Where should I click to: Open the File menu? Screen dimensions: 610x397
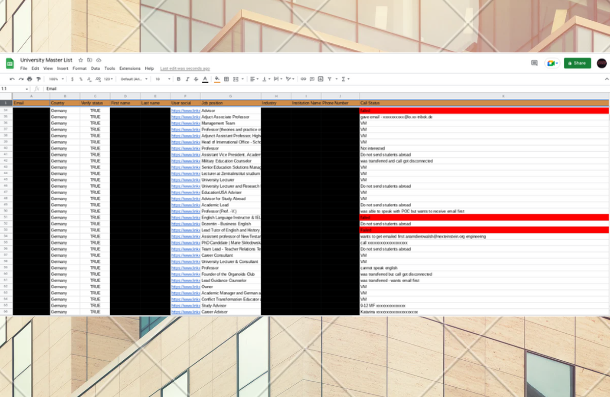click(x=24, y=69)
